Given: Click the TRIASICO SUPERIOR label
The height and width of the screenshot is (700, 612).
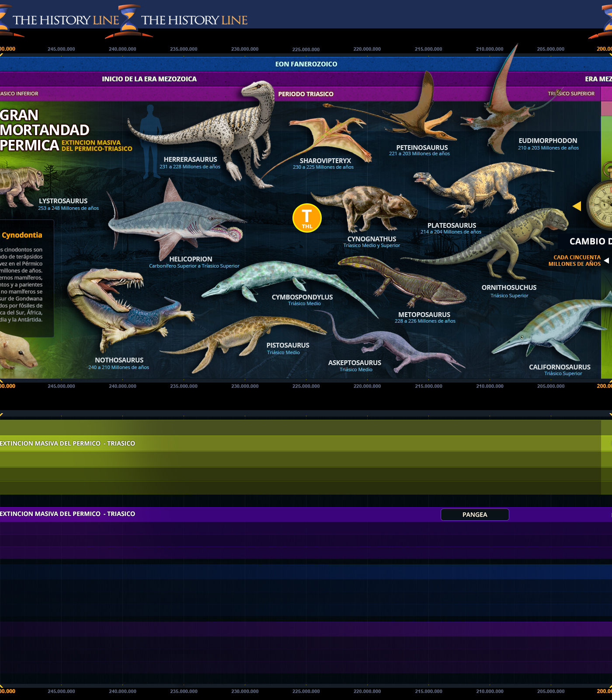Looking at the screenshot, I should [x=571, y=94].
